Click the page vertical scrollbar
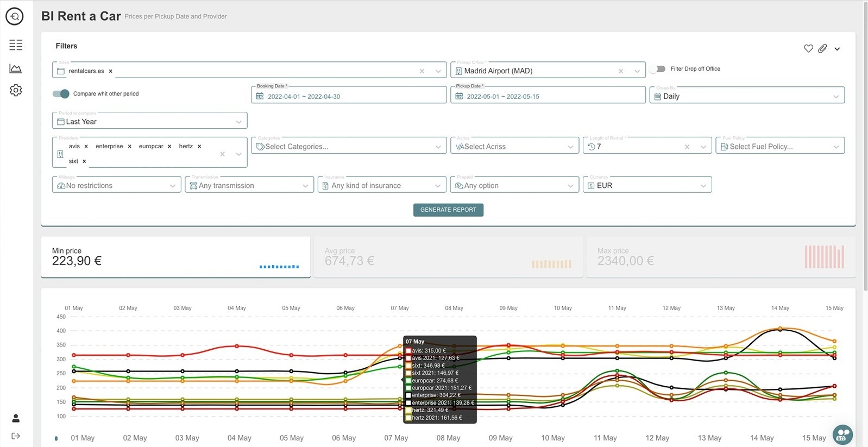This screenshot has height=447, width=868. [865, 147]
